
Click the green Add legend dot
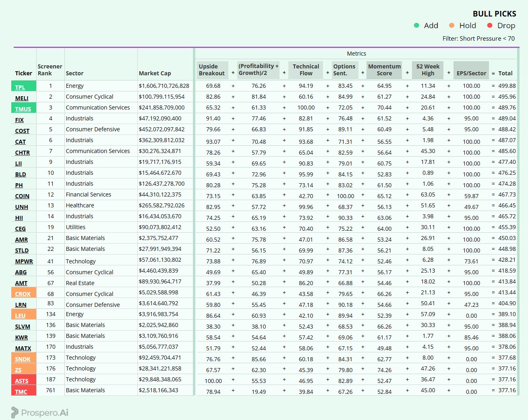coord(416,25)
